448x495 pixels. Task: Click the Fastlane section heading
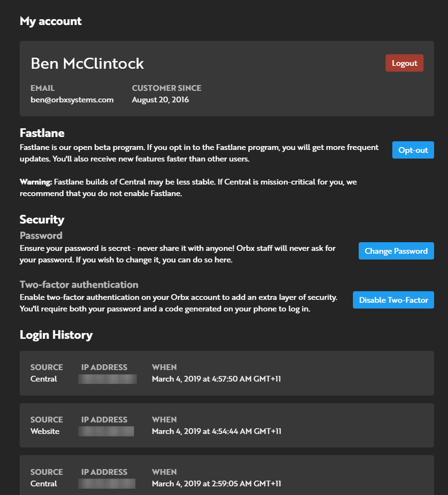(42, 133)
